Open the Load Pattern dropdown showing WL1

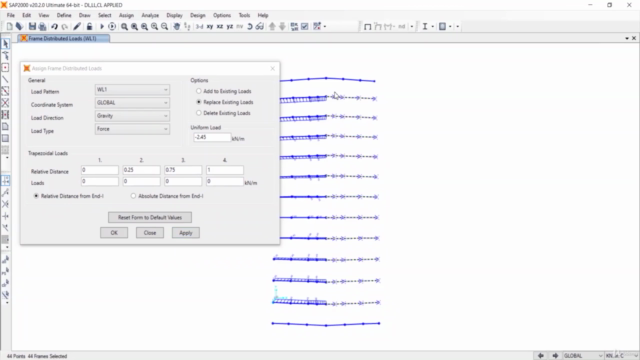(x=132, y=90)
